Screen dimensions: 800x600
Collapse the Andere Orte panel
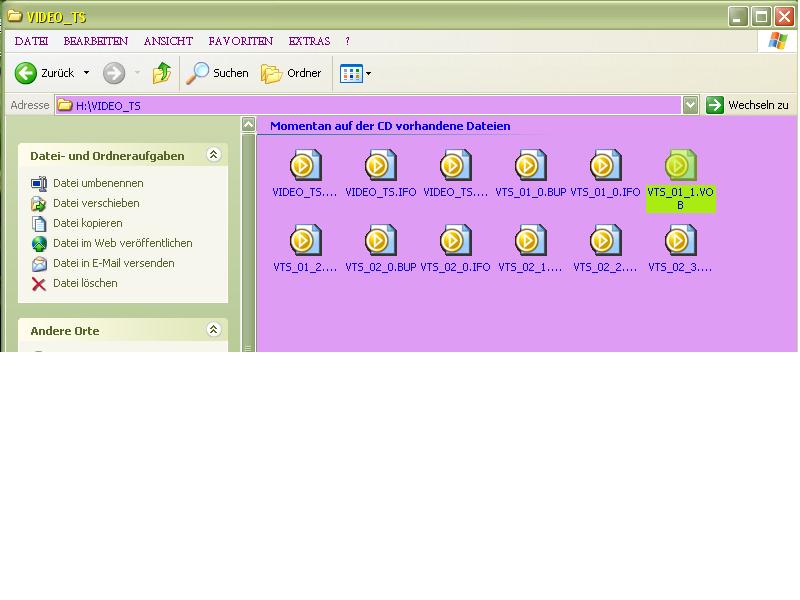[x=213, y=329]
